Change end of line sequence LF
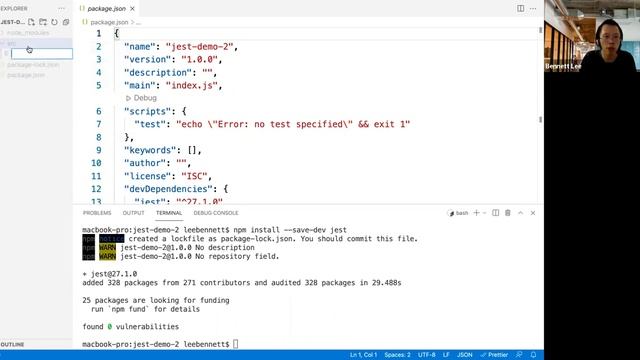Screen dimensions: 640x360 click(x=446, y=355)
